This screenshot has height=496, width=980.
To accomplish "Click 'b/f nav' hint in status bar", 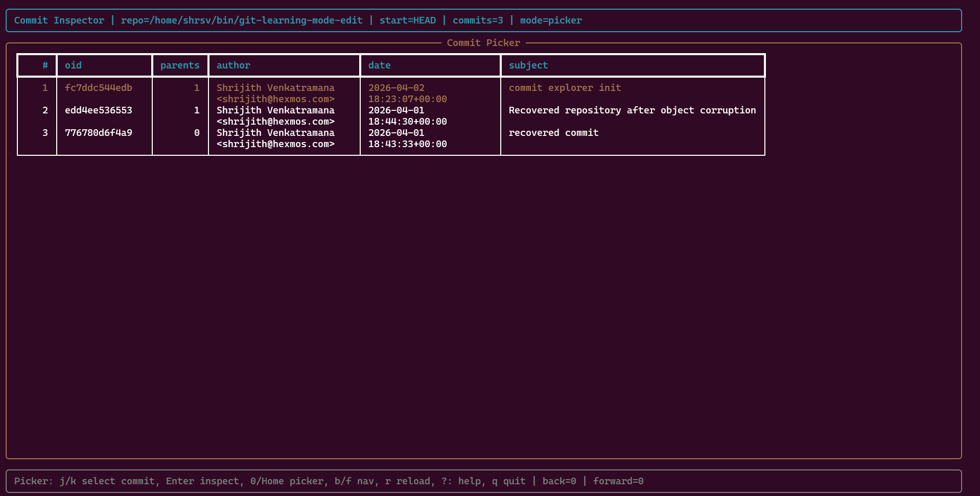I will (354, 481).
